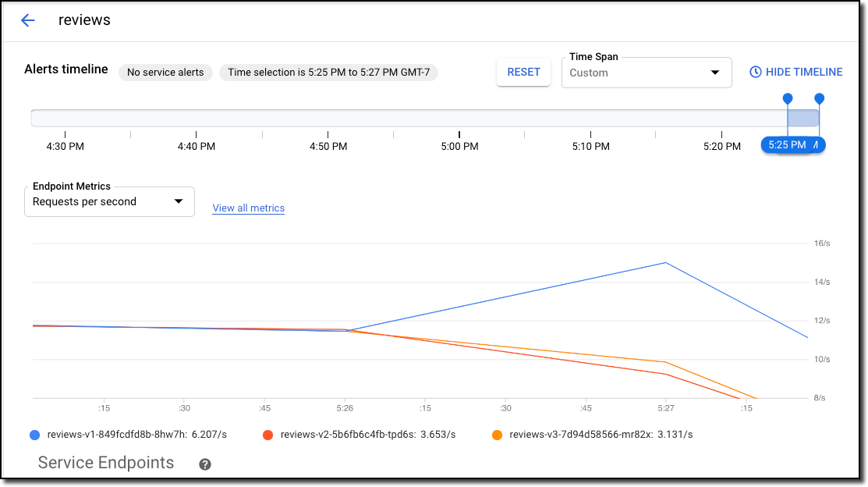
Task: Open the View all metrics link
Action: coord(248,208)
